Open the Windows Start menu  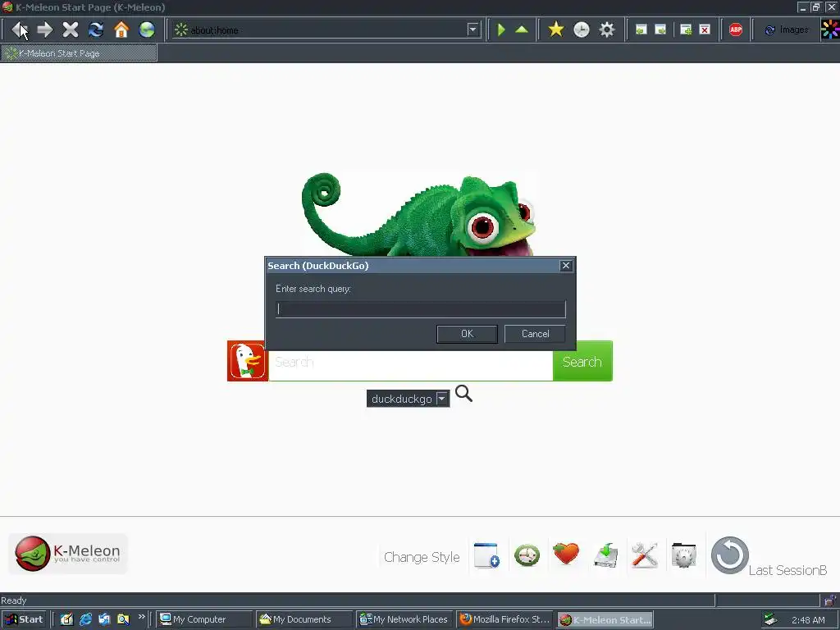coord(24,619)
